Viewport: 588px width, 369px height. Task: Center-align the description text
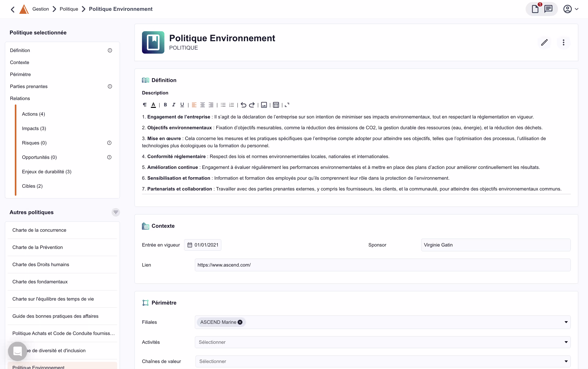pos(202,105)
